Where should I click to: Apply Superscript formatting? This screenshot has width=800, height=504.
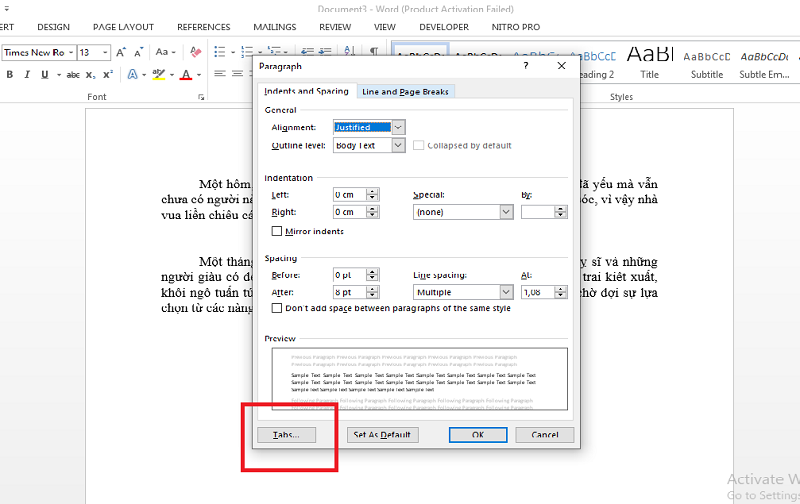click(108, 74)
